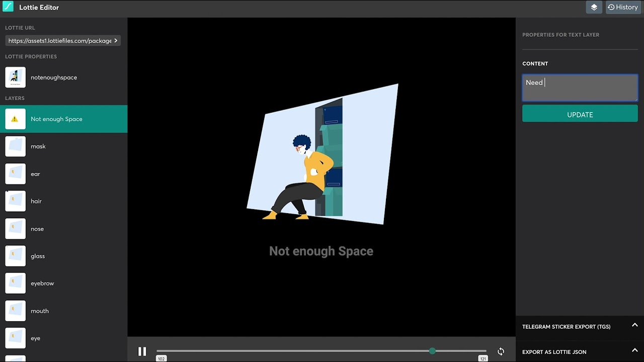Click the hair layer thumbnail

pos(15,201)
